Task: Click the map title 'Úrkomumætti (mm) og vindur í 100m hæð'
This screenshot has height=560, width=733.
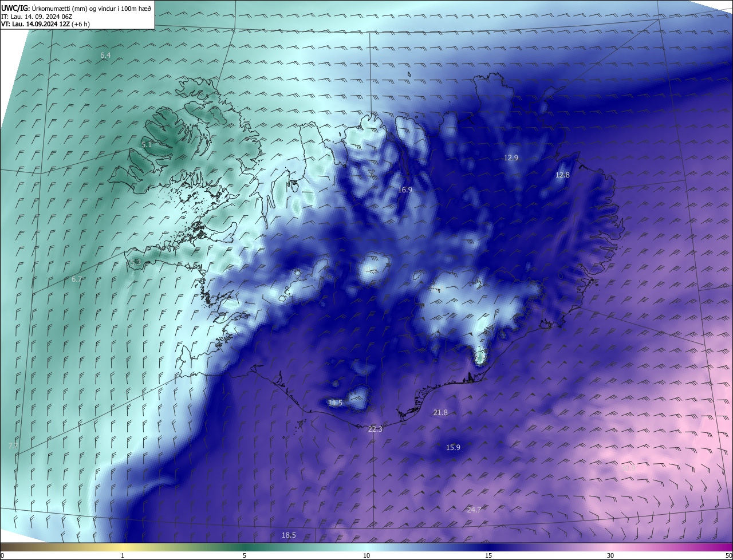Action: (x=91, y=8)
